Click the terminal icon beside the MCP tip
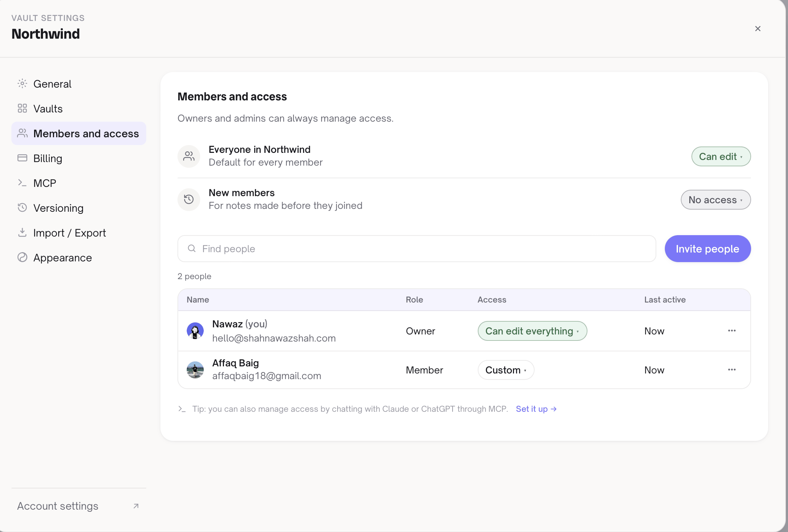 click(182, 409)
